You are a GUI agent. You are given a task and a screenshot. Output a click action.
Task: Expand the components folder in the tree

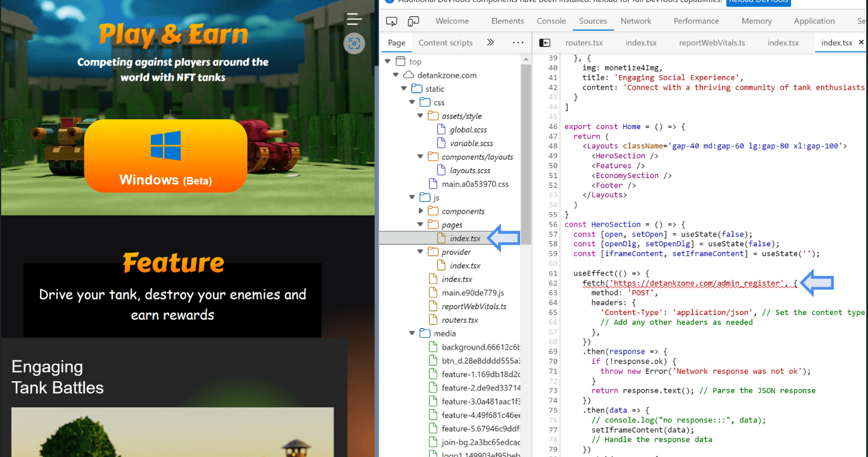422,211
